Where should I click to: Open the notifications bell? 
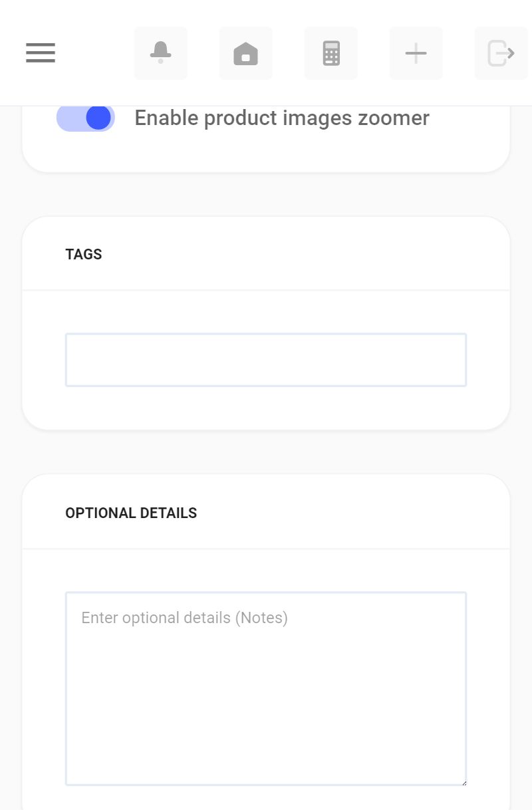coord(160,53)
